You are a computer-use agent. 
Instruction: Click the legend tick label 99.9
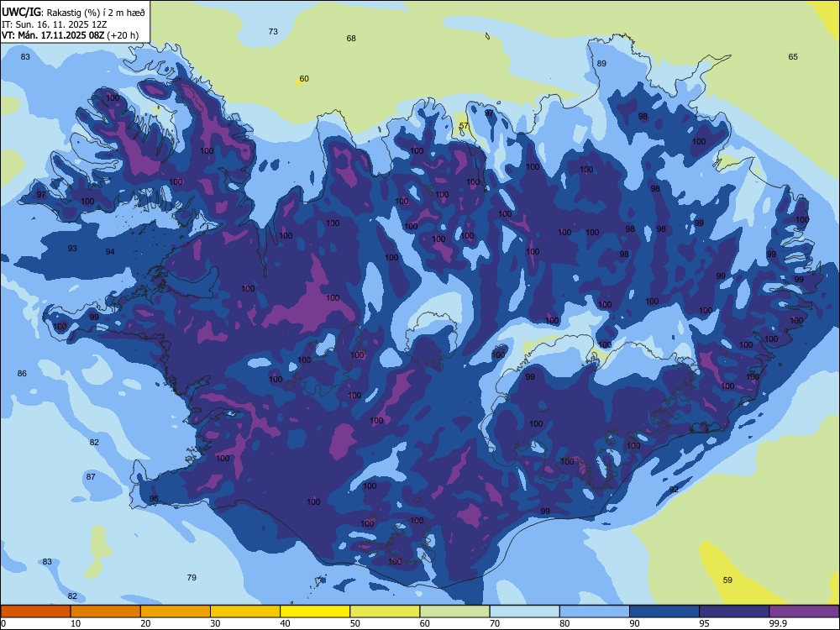(x=778, y=623)
